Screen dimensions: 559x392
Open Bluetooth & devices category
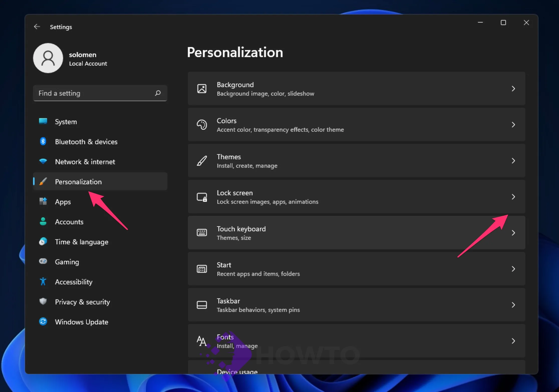pos(100,142)
